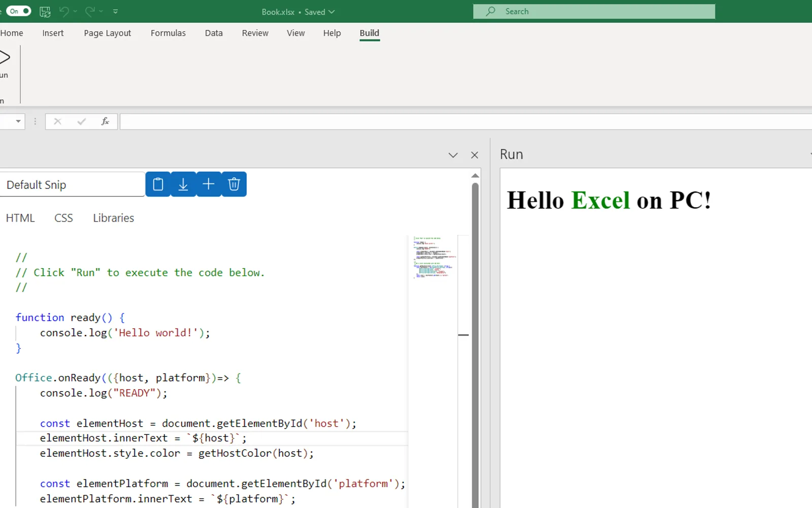Click the download snippet button
The image size is (812, 508).
[x=183, y=184]
